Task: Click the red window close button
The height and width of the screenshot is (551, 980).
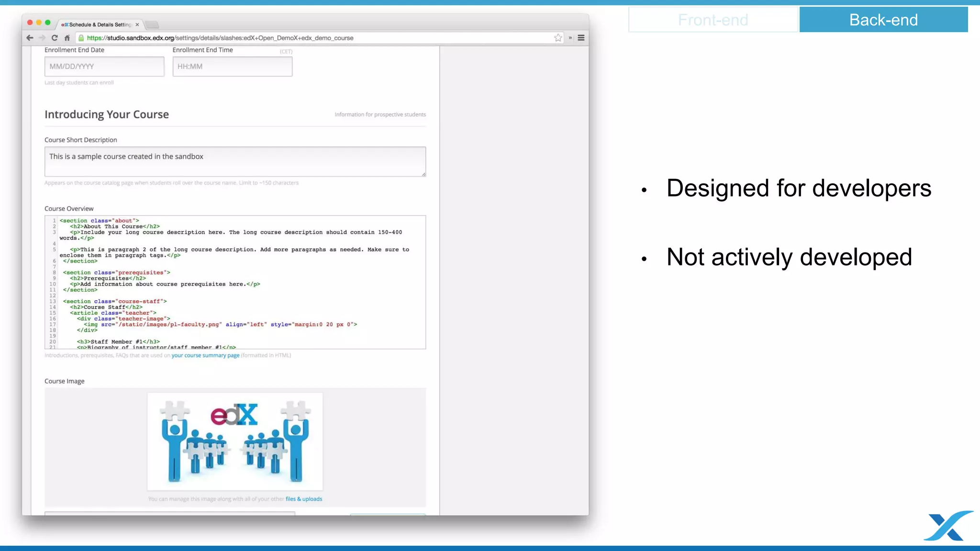Action: (30, 22)
